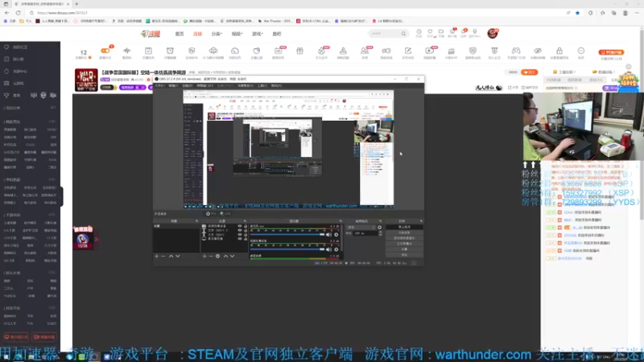Image resolution: width=644 pixels, height=362 pixels.
Task: Lock the 显示器采集 source
Action: 246,238
